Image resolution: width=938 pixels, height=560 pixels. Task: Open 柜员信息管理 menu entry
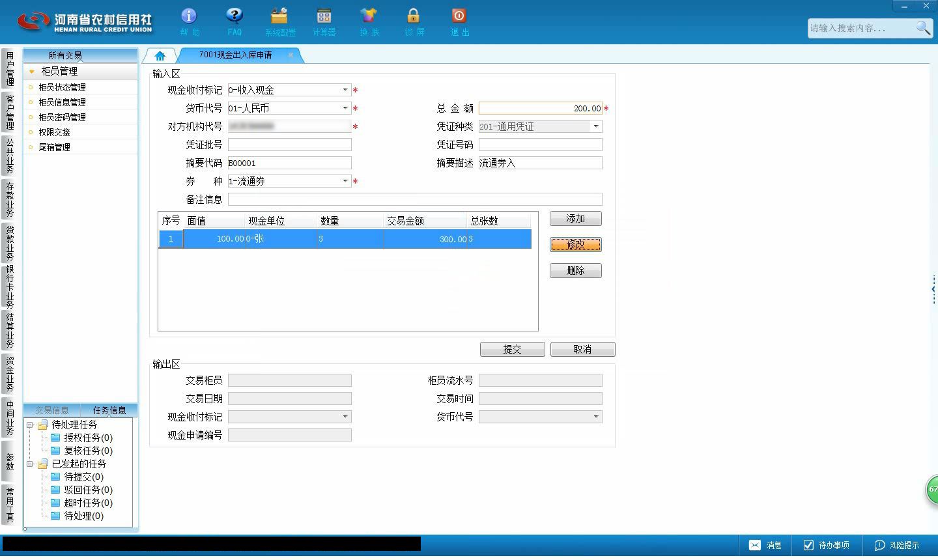(62, 102)
